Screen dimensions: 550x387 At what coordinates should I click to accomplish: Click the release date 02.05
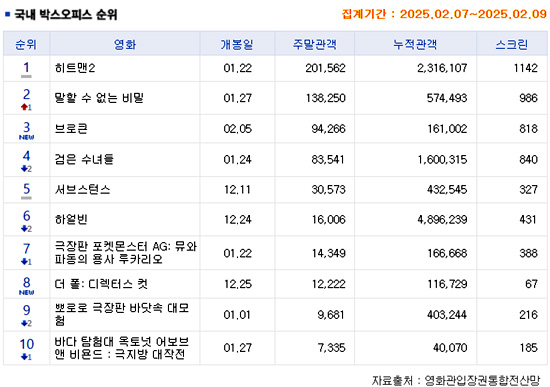pos(237,129)
